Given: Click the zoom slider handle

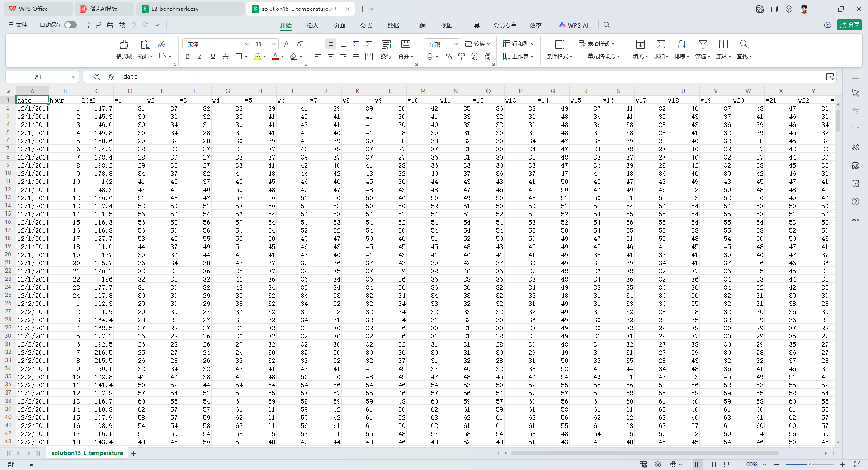Looking at the screenshot, I should click(810, 465).
